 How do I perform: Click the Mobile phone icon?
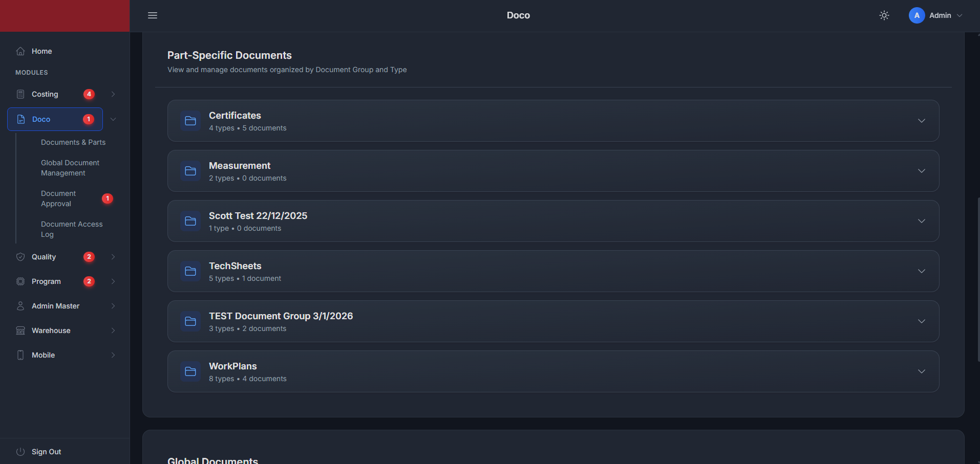click(20, 355)
